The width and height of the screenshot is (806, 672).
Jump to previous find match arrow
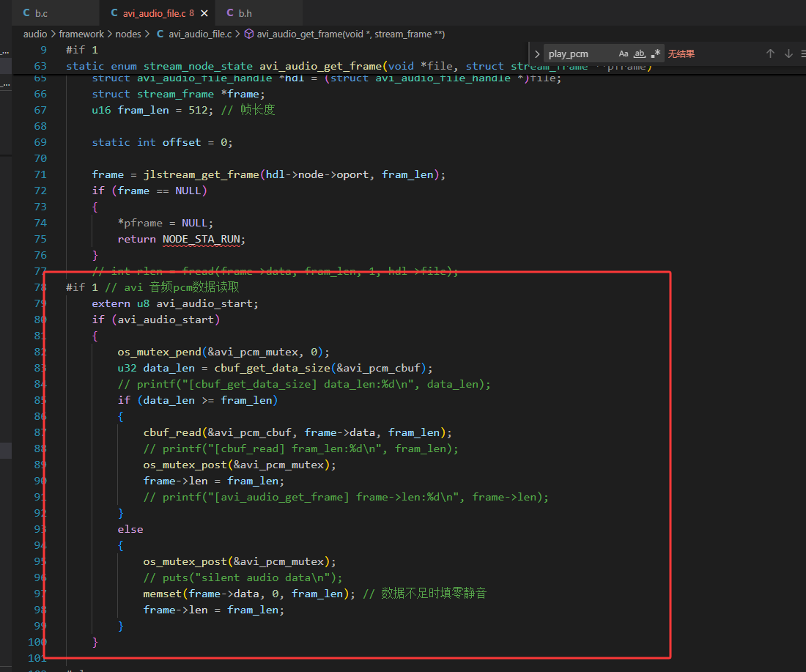(770, 53)
